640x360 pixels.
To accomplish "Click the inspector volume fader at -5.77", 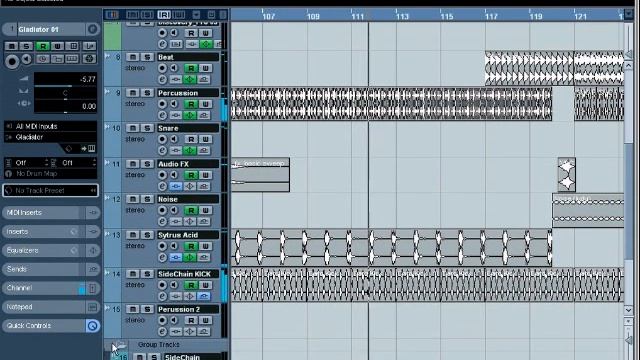I will click(x=65, y=80).
